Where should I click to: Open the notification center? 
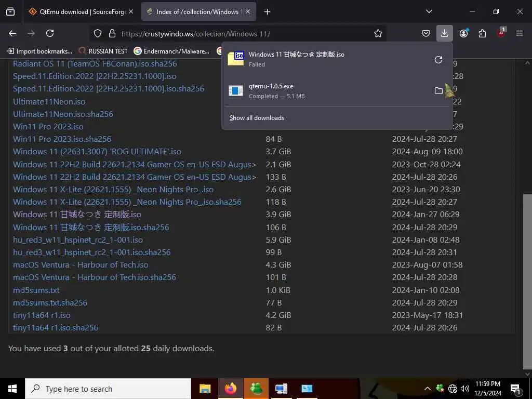click(x=515, y=389)
